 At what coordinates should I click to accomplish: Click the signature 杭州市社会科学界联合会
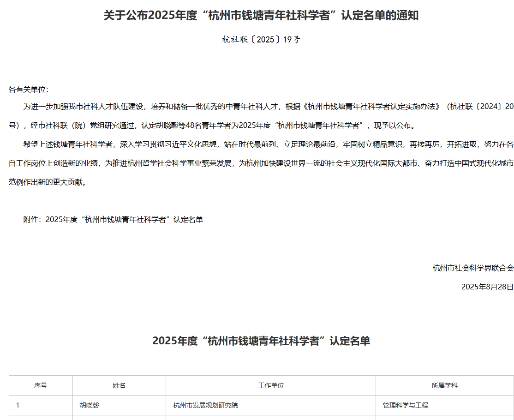(472, 268)
